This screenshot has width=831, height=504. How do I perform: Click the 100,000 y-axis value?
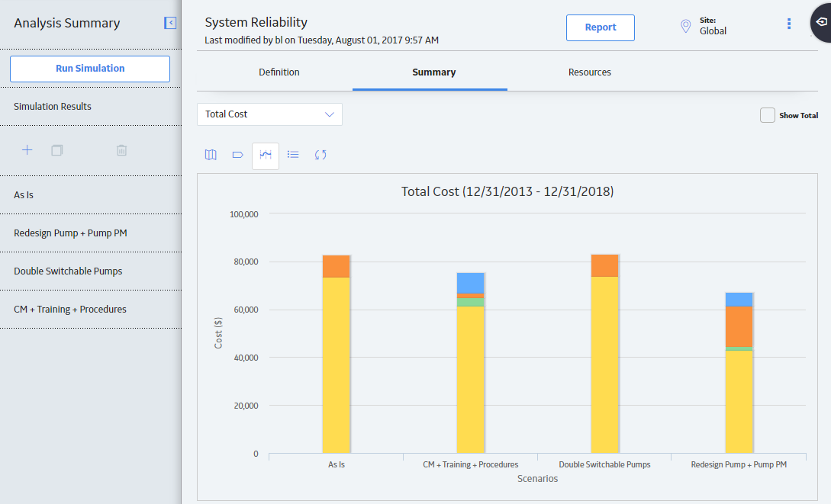pyautogui.click(x=243, y=214)
